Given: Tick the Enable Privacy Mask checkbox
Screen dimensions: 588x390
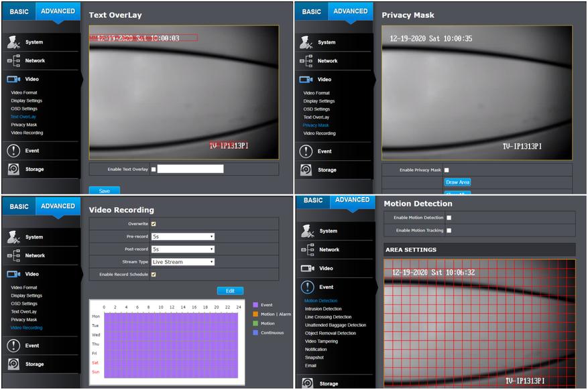Looking at the screenshot, I should [447, 170].
